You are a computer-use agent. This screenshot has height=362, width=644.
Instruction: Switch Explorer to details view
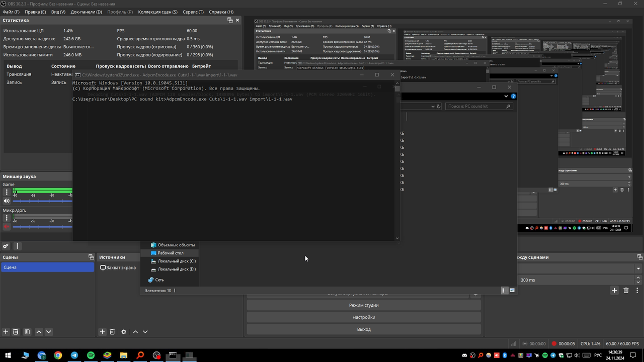click(x=505, y=290)
